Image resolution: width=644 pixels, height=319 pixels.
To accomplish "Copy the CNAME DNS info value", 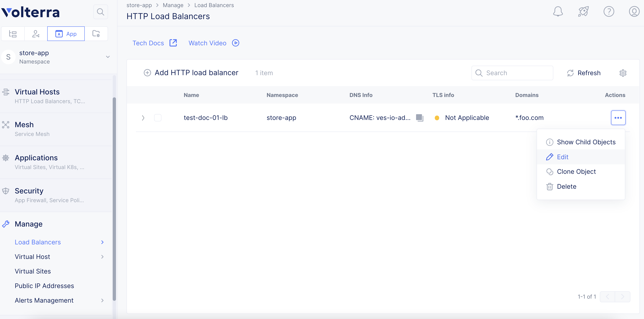I will [420, 118].
